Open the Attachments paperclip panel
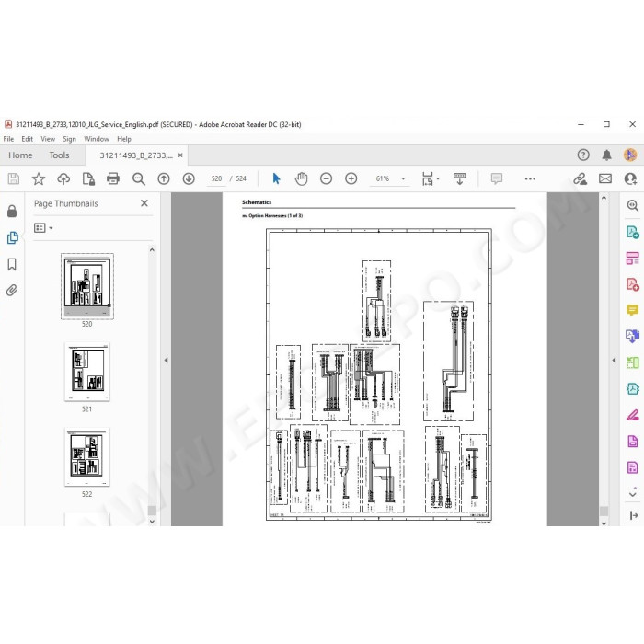This screenshot has height=644, width=644. [x=12, y=291]
